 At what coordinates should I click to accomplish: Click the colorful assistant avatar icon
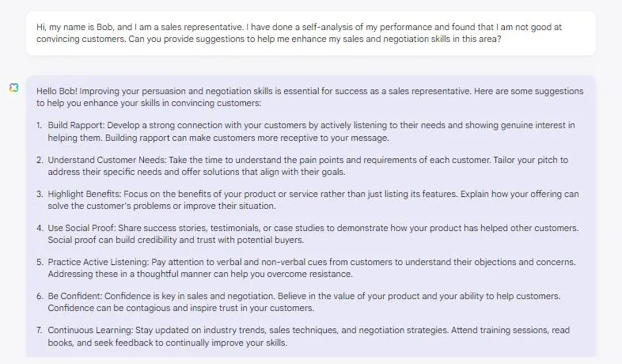pos(14,87)
